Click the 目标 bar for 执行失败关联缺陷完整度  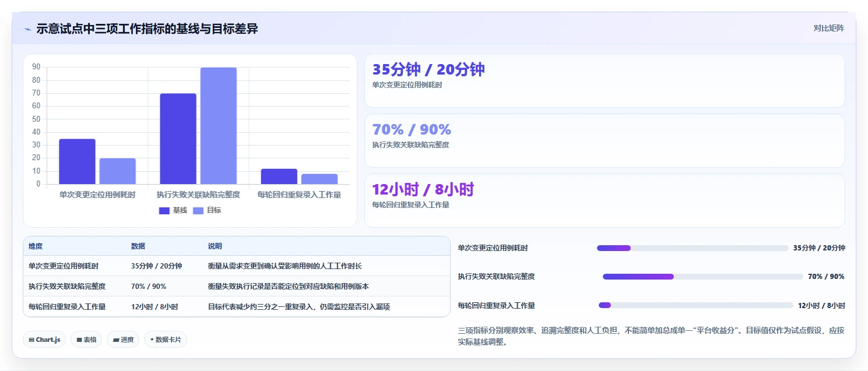[x=219, y=126]
